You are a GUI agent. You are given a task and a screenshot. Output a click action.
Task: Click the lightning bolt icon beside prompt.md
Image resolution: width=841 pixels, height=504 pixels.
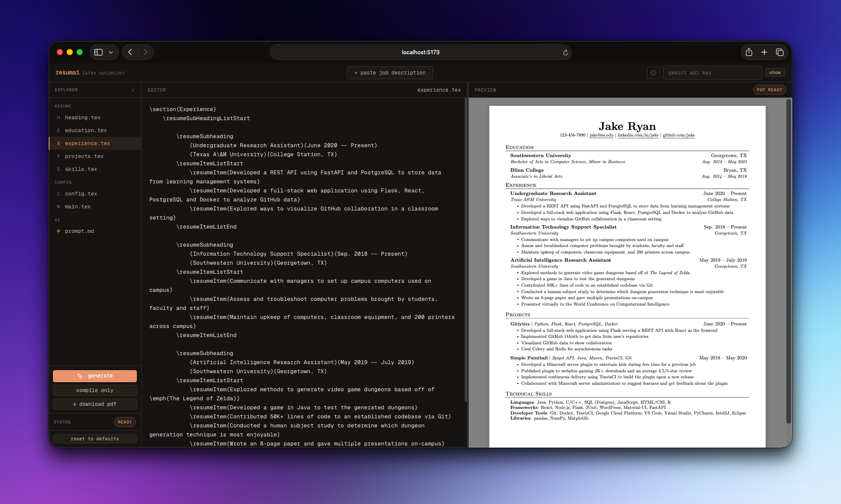[x=58, y=231]
